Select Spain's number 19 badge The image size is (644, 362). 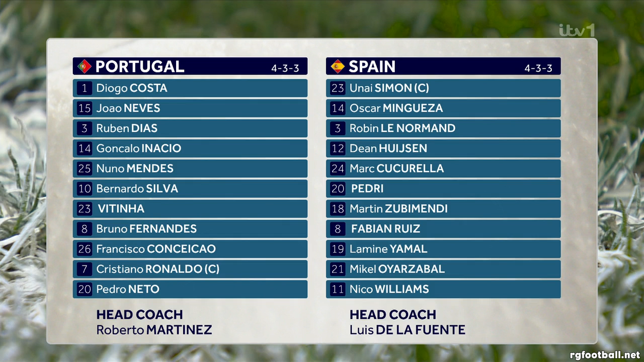pyautogui.click(x=338, y=249)
